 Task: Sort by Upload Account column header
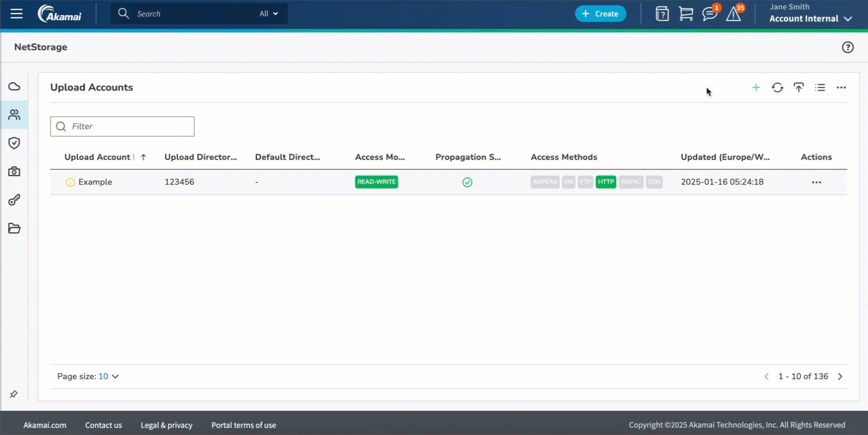click(x=98, y=157)
